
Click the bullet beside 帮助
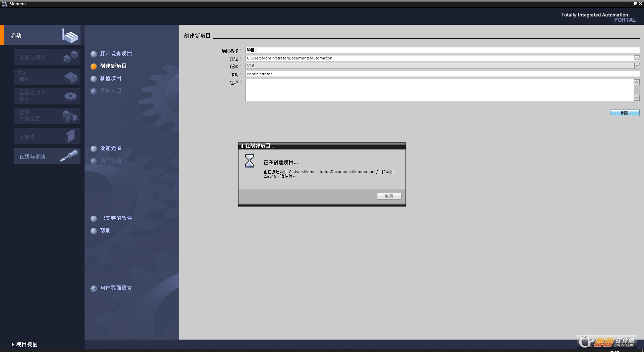(94, 231)
